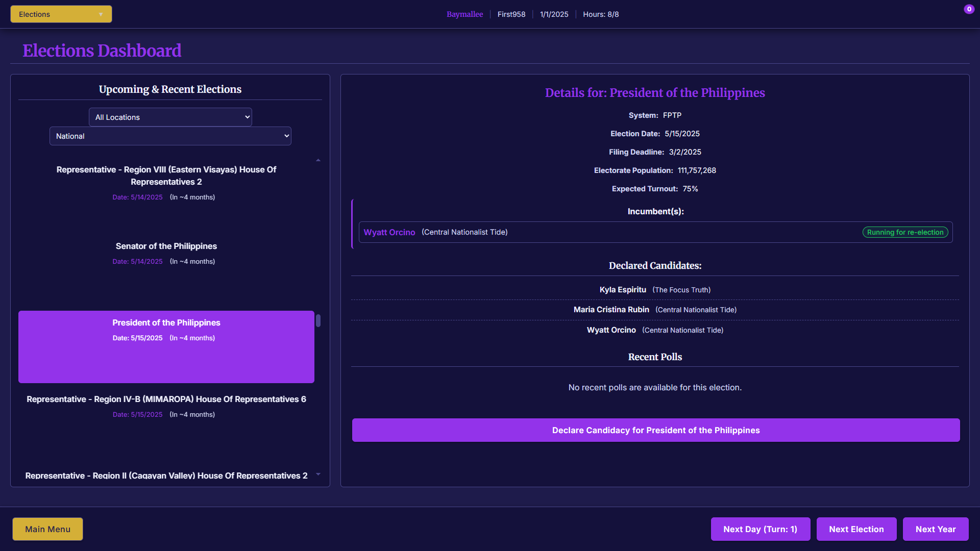Click Declare Candidacy for President button
Image resolution: width=980 pixels, height=551 pixels.
click(x=655, y=431)
